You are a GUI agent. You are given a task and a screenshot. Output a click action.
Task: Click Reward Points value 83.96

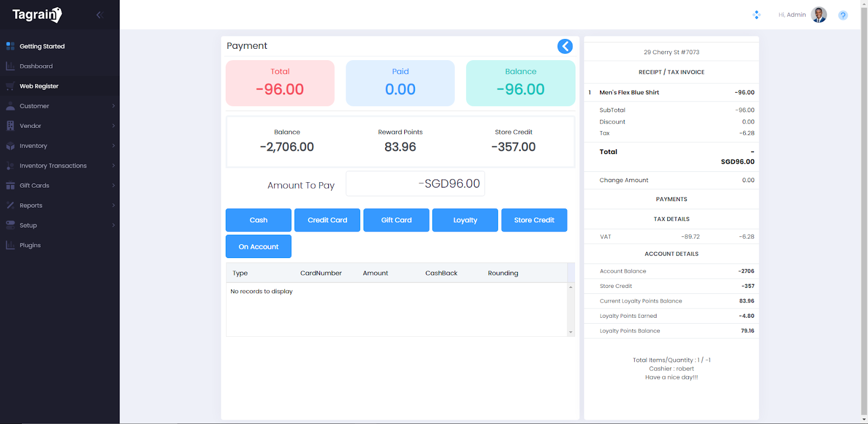400,147
